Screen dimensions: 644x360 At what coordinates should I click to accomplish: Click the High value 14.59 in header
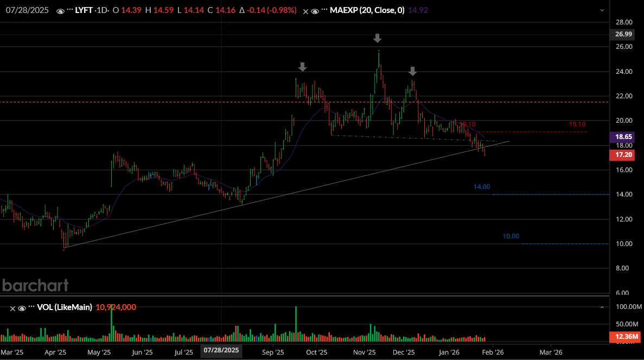(163, 10)
